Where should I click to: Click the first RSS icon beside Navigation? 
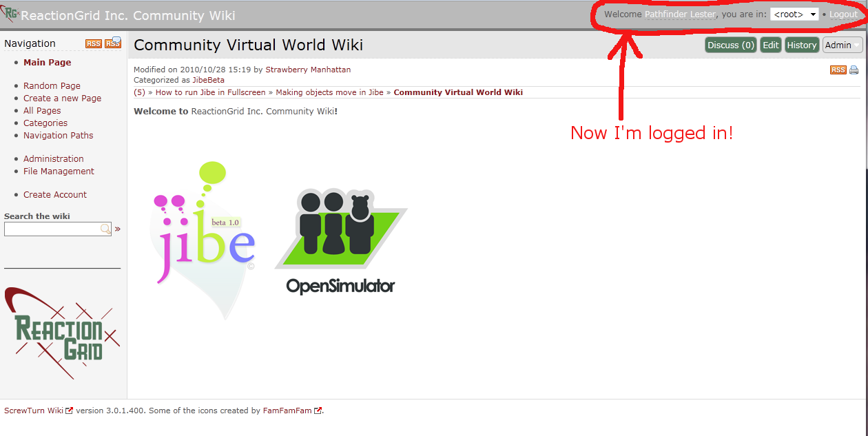coord(93,43)
